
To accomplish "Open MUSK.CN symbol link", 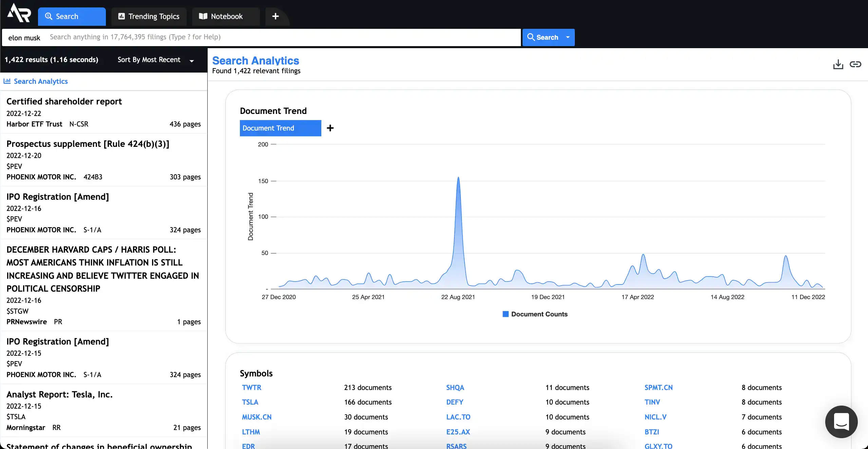I will coord(257,417).
